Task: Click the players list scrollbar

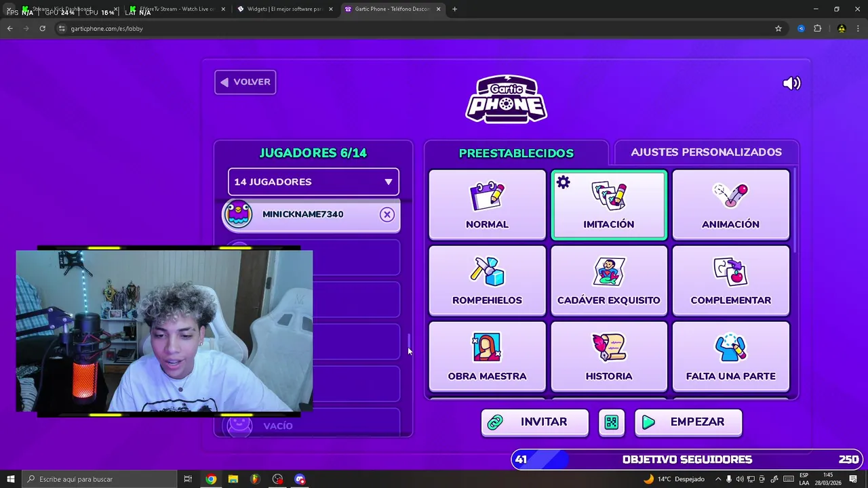Action: click(408, 342)
